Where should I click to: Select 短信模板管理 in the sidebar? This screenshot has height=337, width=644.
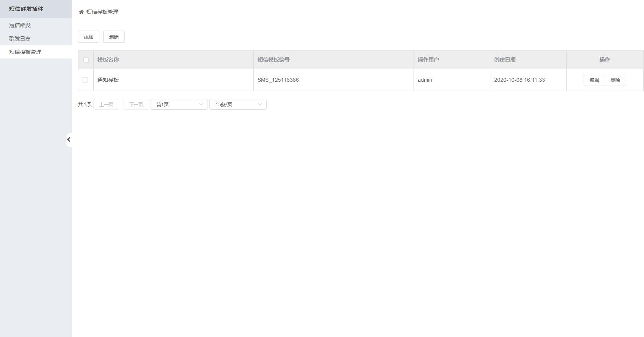click(36, 52)
